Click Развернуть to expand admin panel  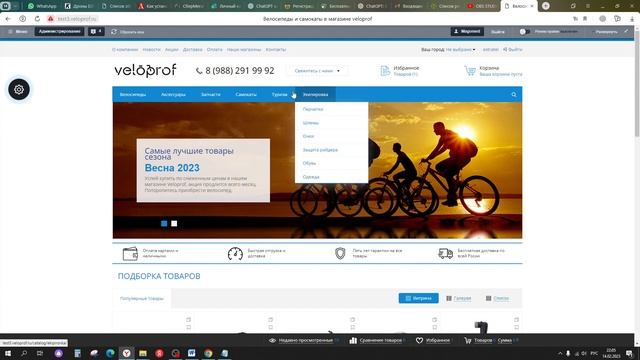tap(606, 31)
